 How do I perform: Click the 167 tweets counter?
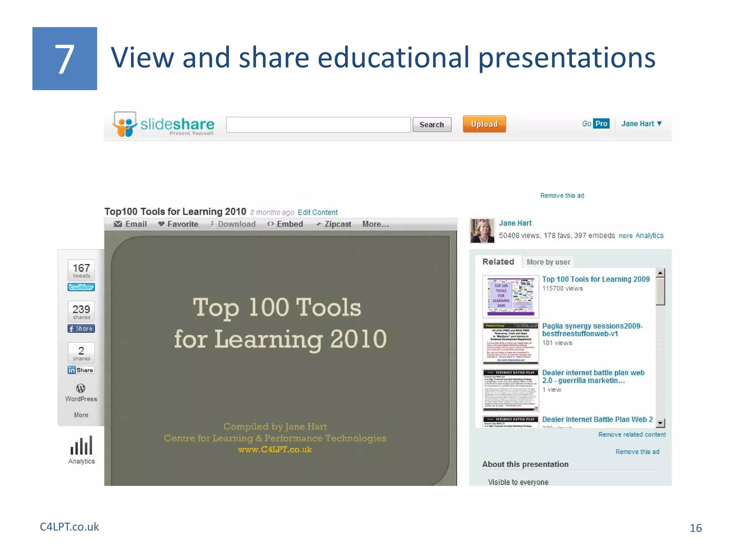pyautogui.click(x=81, y=270)
